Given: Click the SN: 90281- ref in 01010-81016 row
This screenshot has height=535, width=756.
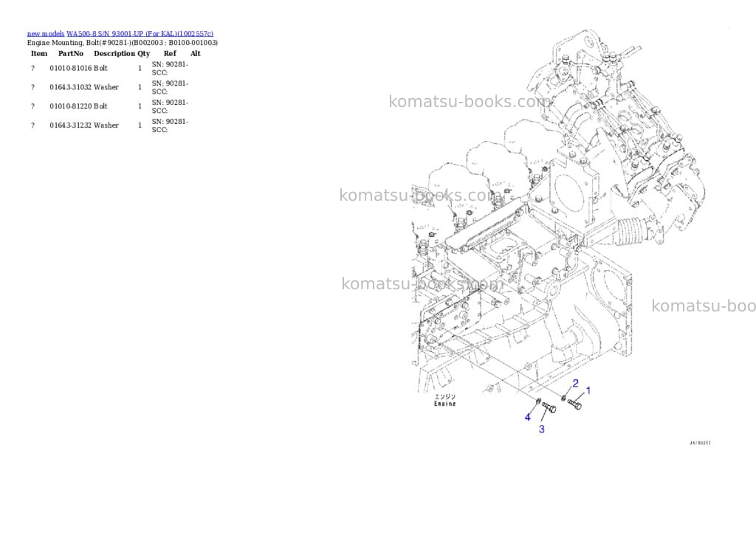Looking at the screenshot, I should pos(170,65).
